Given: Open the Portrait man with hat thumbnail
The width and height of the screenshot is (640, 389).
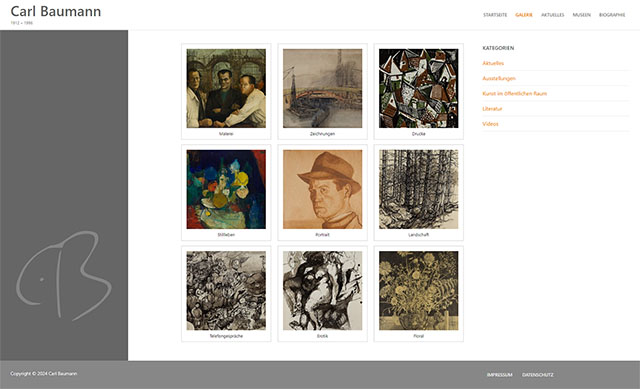Looking at the screenshot, I should pyautogui.click(x=322, y=189).
